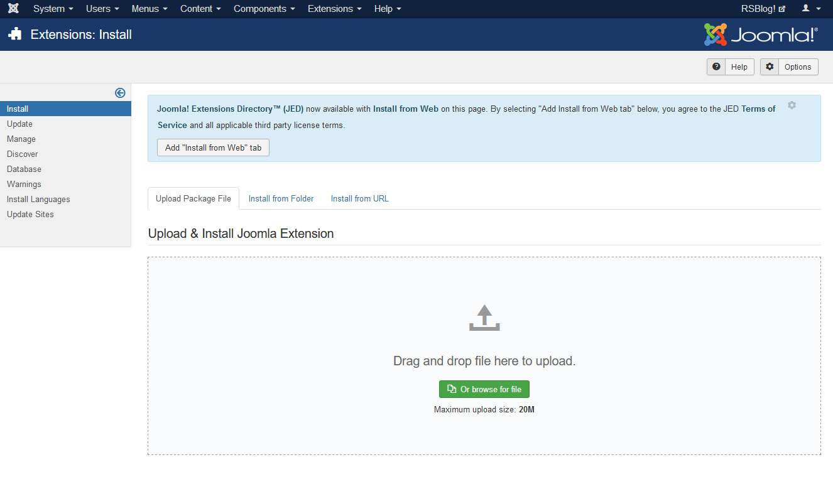Click the Joomla logo icon in top menu

coord(13,9)
